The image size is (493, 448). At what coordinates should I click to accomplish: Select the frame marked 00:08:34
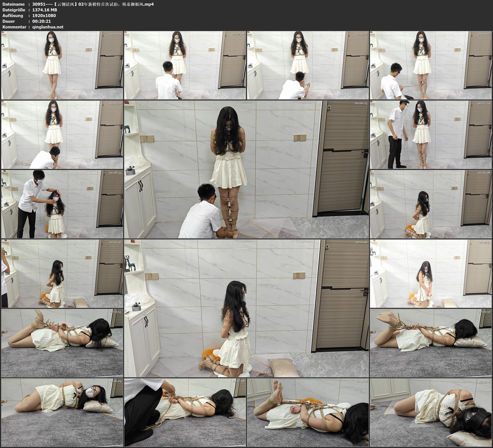click(62, 204)
